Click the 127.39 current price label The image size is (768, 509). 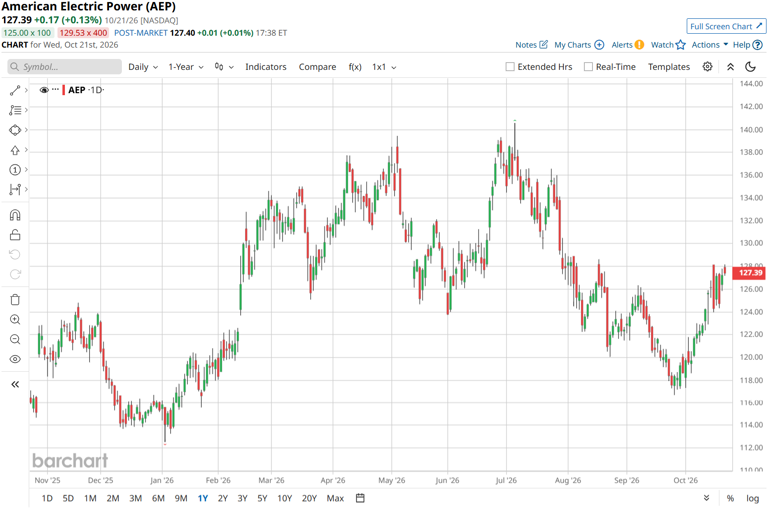750,273
